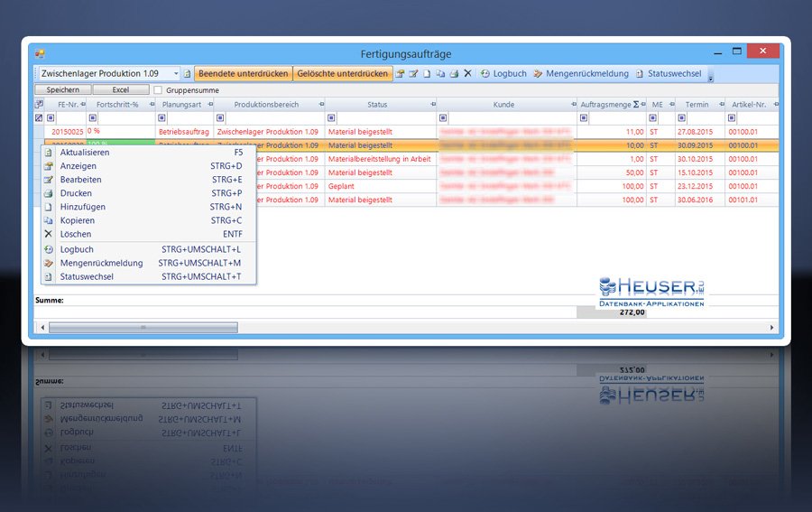Choose Mengenrückmeldung in the context menu
Screen dimensions: 812x512
(x=149, y=263)
